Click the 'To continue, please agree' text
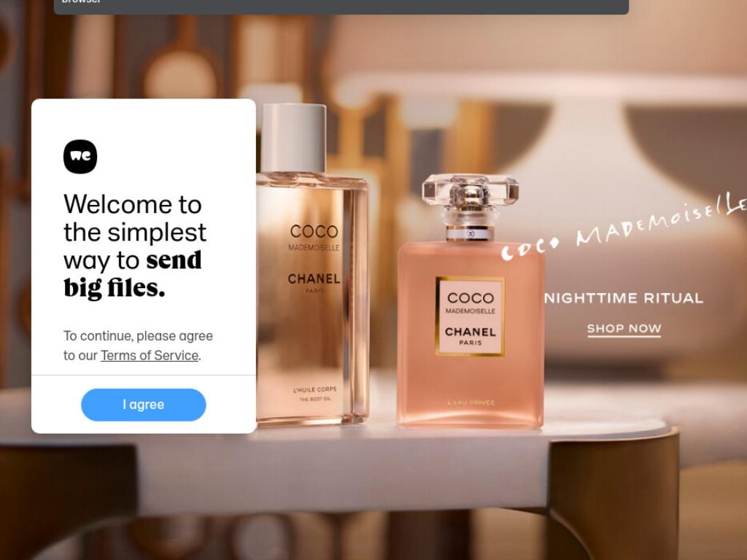 [138, 335]
